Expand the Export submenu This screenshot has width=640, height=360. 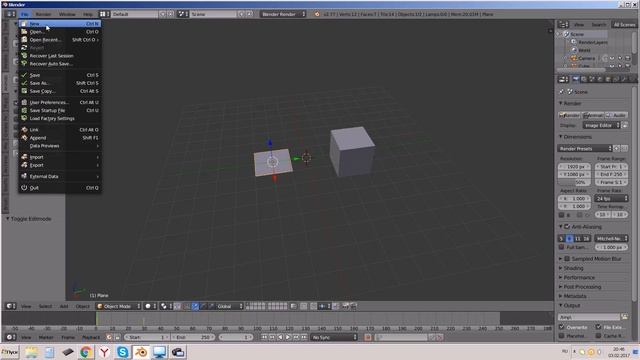(60, 165)
